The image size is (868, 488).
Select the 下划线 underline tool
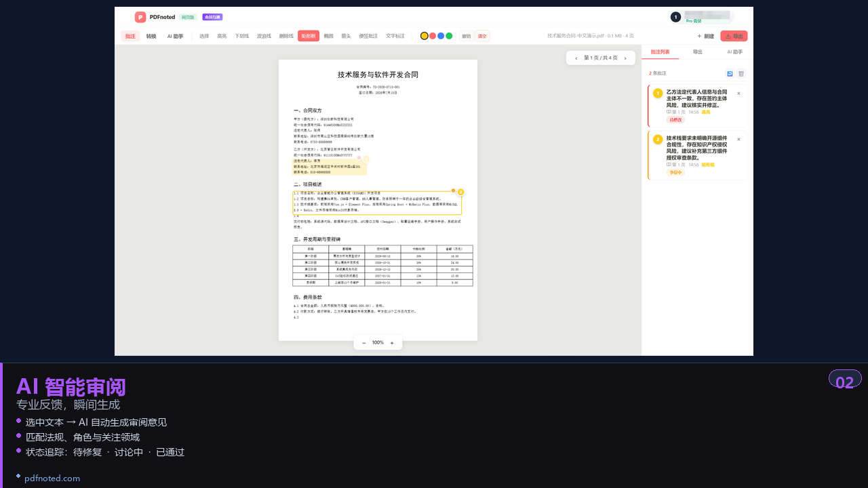242,36
